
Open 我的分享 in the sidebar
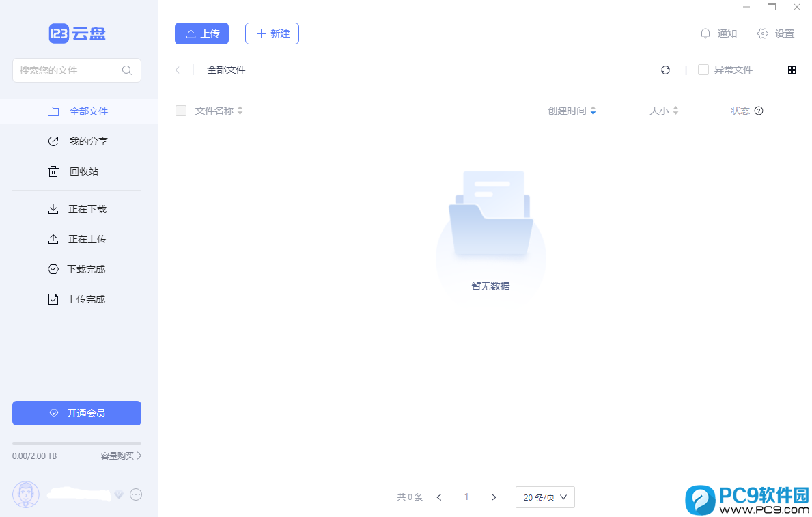pyautogui.click(x=79, y=141)
